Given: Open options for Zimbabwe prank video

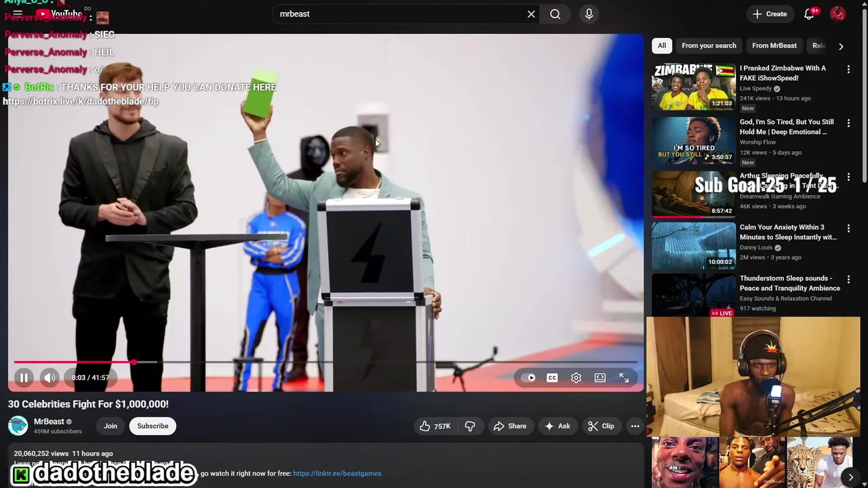Looking at the screenshot, I should coord(848,69).
